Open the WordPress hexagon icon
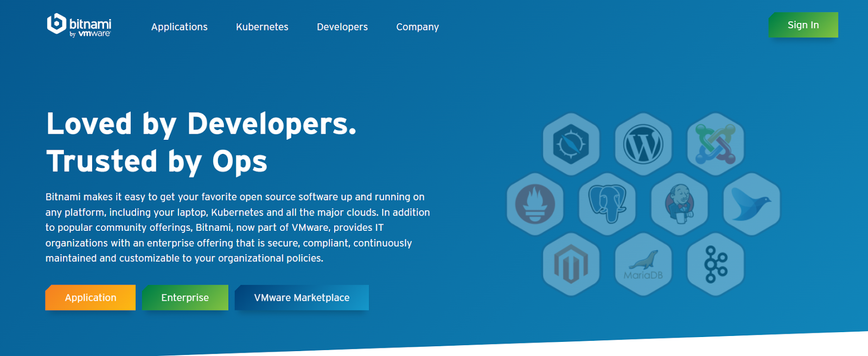The height and width of the screenshot is (356, 868). coord(643,144)
